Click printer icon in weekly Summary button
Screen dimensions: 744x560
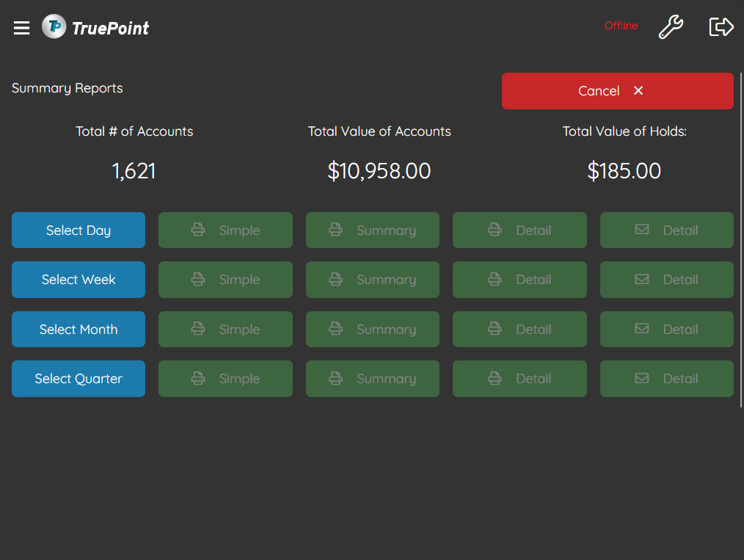tap(336, 280)
